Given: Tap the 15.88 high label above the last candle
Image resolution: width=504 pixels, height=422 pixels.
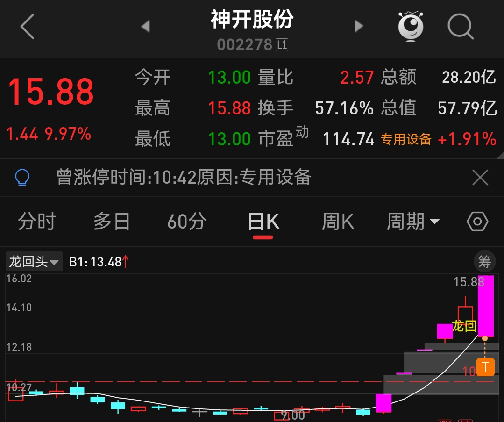Looking at the screenshot, I should coord(469,282).
